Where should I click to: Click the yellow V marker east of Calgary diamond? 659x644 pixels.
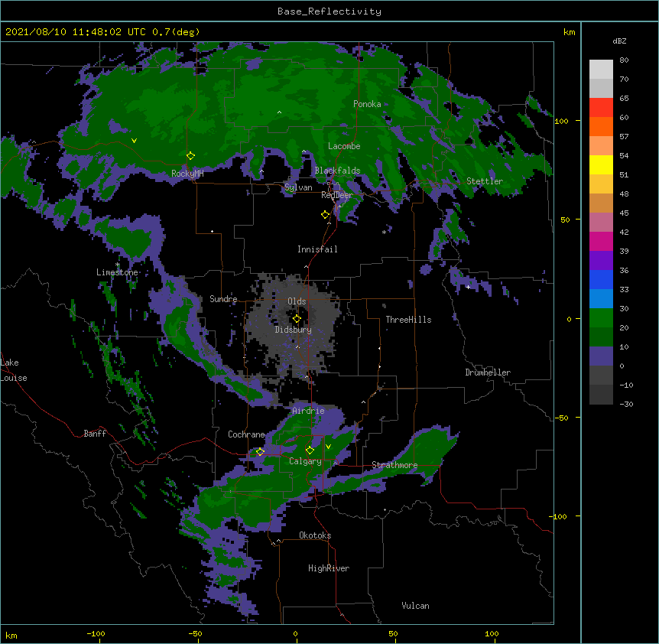[328, 447]
